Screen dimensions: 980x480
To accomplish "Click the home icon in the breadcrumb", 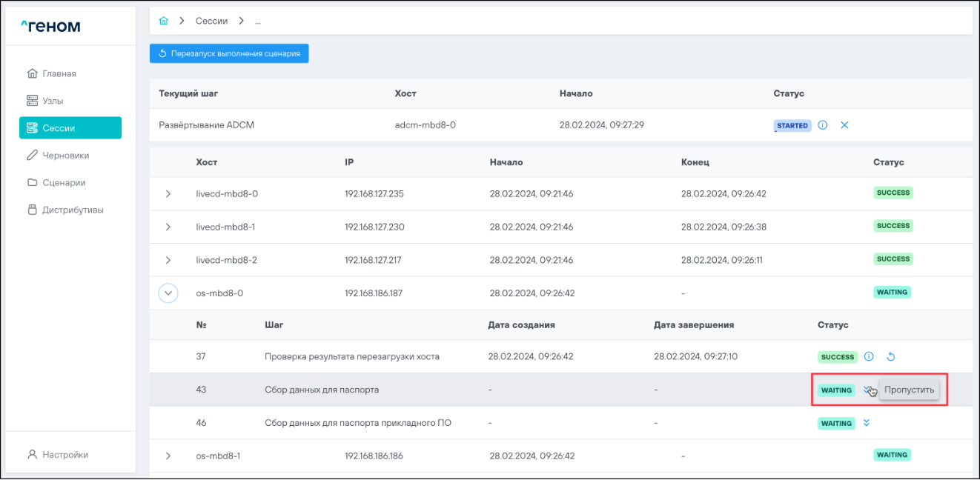I will click(164, 21).
